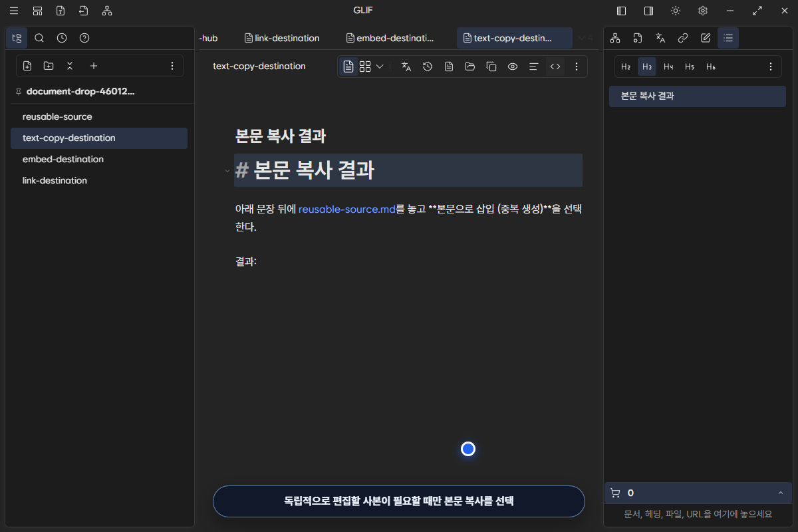798x532 pixels.
Task: Select the H5 heading level filter
Action: [x=690, y=66]
